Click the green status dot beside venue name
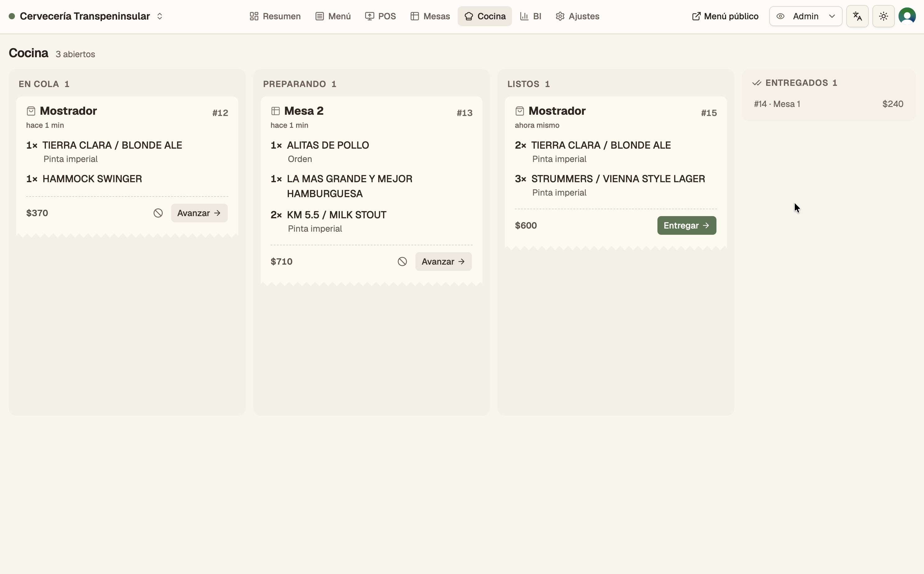The image size is (924, 574). pos(12,16)
